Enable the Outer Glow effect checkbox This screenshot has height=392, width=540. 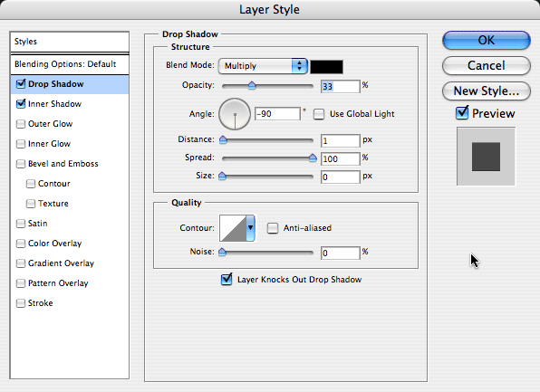[x=21, y=124]
